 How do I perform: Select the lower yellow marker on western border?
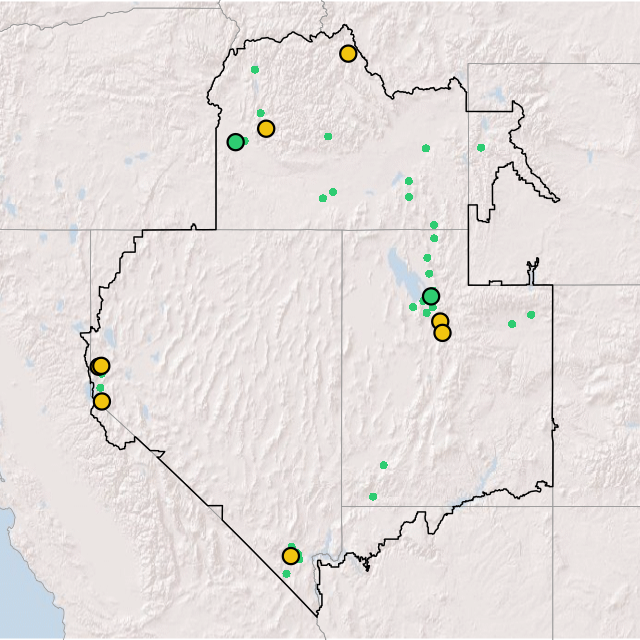(x=101, y=402)
